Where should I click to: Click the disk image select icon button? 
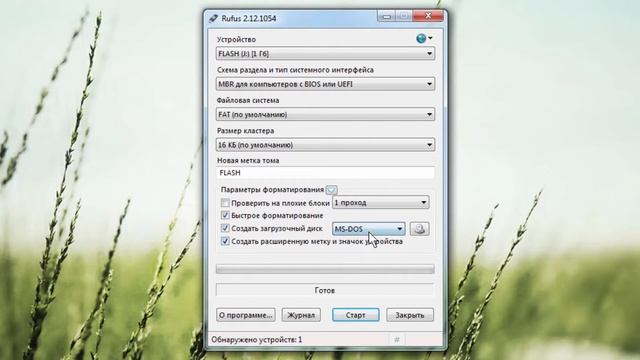(420, 229)
